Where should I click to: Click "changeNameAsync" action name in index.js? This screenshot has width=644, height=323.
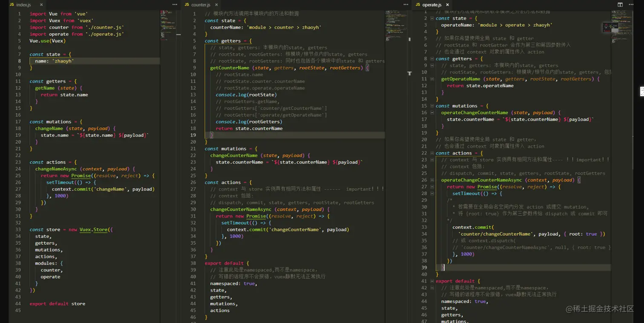[x=56, y=169]
